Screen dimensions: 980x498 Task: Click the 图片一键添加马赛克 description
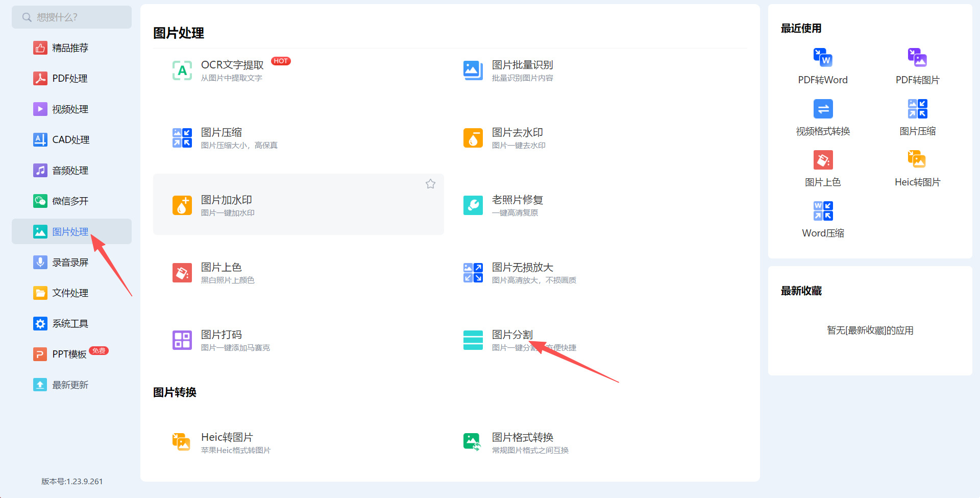(x=235, y=348)
